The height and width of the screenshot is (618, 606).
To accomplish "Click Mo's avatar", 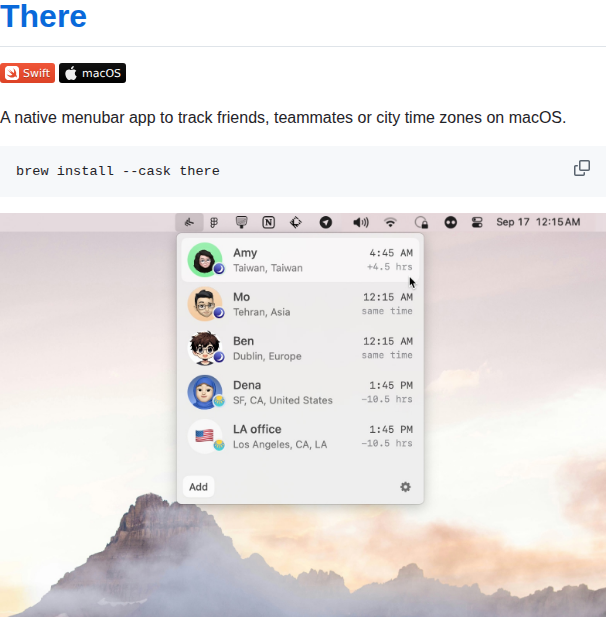I will click(204, 304).
